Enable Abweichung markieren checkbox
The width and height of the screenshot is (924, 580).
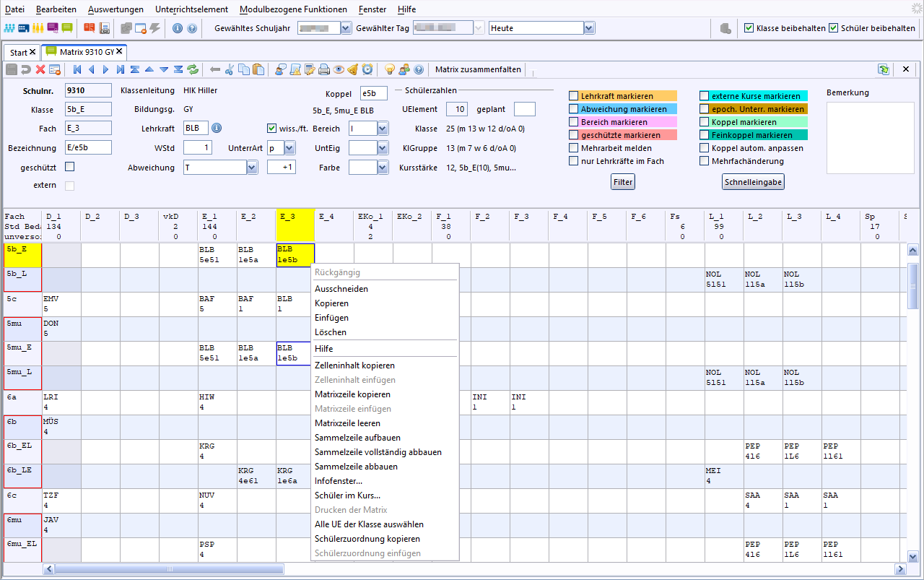pyautogui.click(x=574, y=109)
